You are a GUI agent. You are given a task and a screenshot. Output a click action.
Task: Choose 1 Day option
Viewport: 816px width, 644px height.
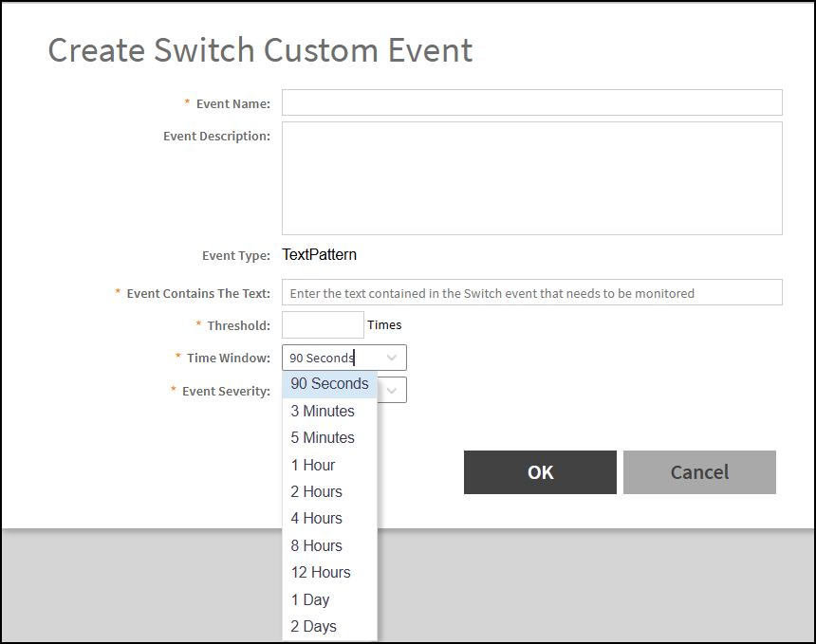click(x=329, y=599)
